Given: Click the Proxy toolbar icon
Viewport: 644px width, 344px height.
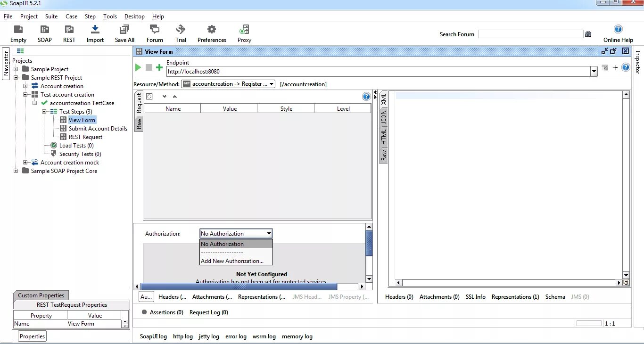Looking at the screenshot, I should (x=244, y=30).
